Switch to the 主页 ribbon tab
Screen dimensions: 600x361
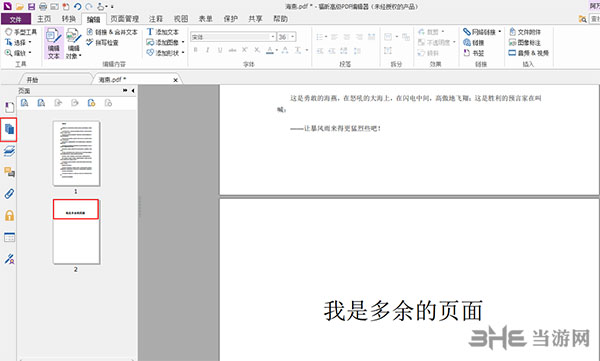click(44, 19)
